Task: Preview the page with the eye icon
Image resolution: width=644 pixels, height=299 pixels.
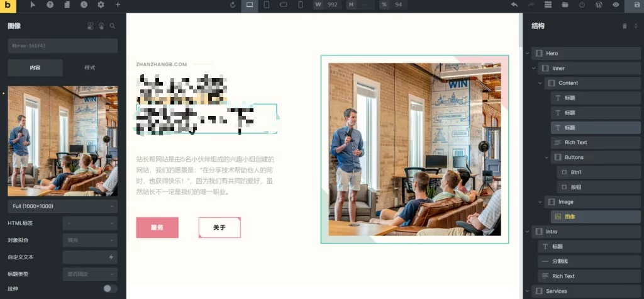Action: click(x=616, y=4)
